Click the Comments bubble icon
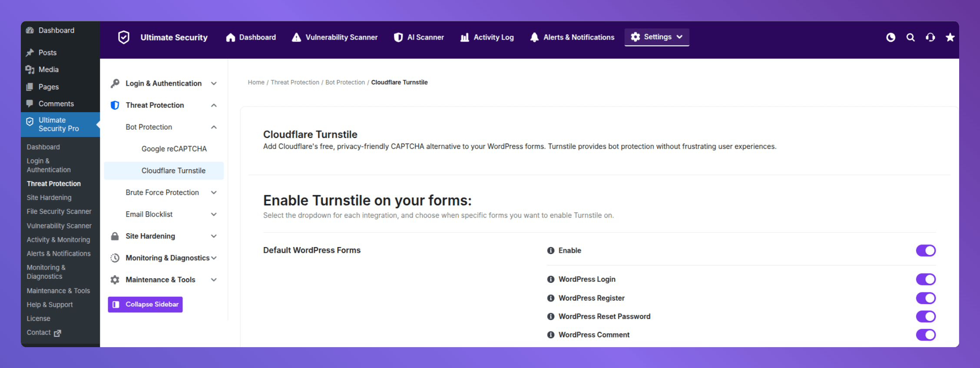The height and width of the screenshot is (368, 980). 30,104
